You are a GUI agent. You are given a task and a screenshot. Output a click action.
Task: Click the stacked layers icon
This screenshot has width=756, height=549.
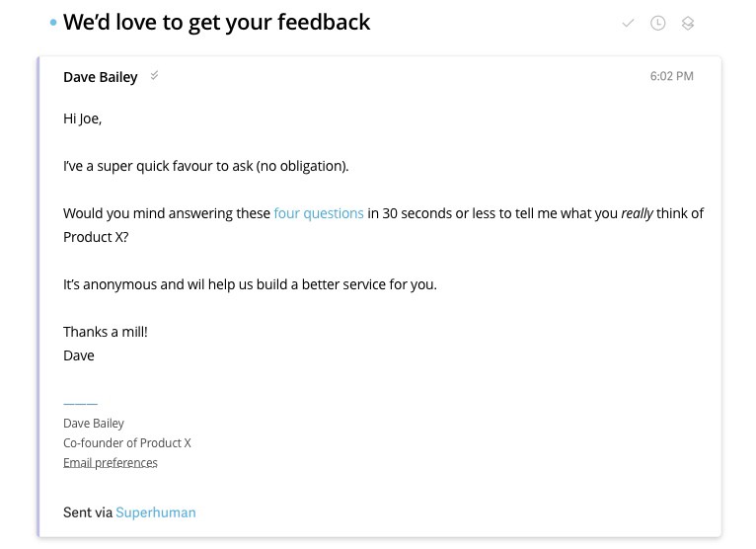688,23
